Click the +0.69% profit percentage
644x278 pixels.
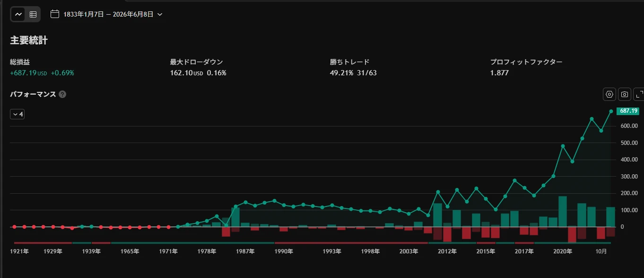point(62,73)
